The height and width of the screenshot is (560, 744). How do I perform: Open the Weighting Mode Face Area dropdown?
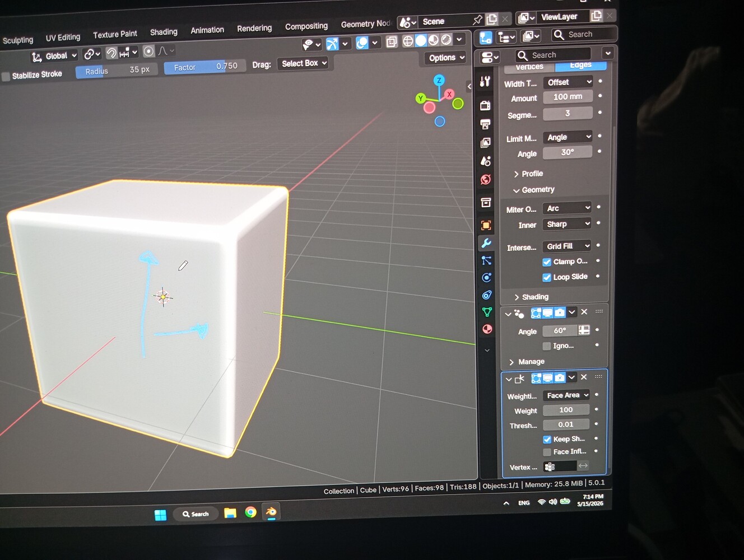(x=566, y=395)
